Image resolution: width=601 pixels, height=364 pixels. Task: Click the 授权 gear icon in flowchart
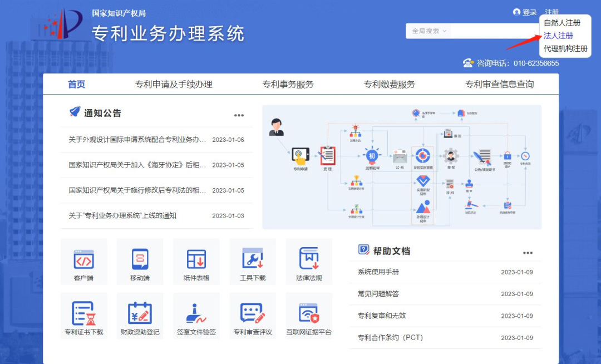451,156
